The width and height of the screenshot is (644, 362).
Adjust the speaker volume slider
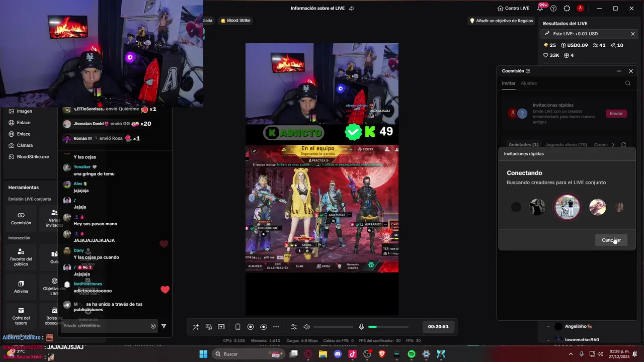pos(333,327)
